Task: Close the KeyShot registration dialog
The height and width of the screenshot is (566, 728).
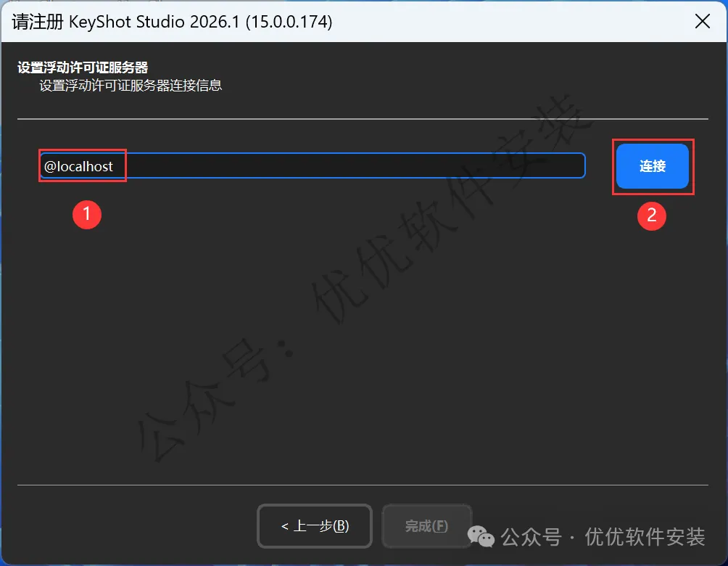Action: [x=703, y=21]
